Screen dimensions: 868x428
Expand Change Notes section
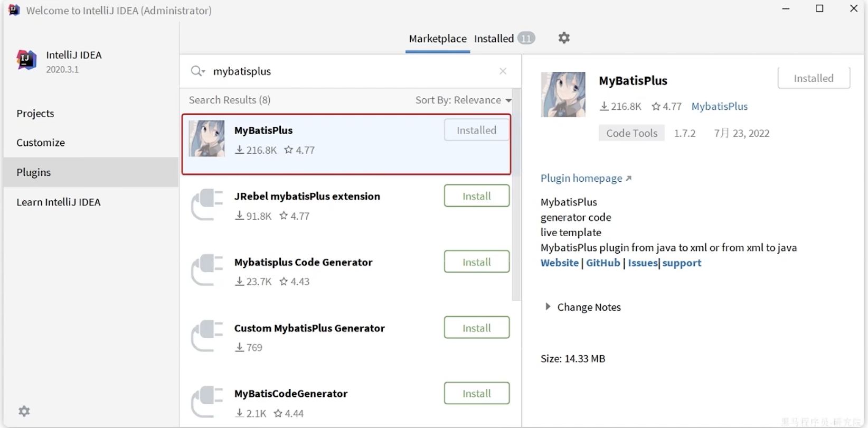548,306
